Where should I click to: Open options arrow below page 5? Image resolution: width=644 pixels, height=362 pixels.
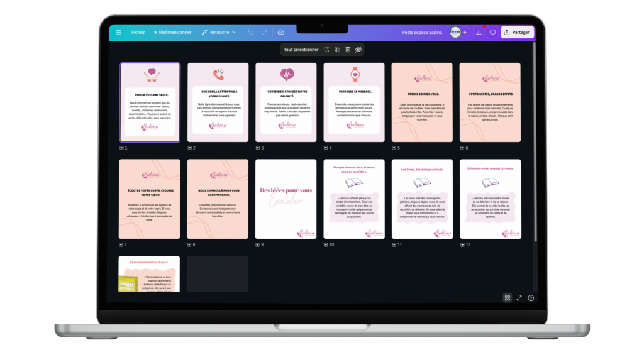pyautogui.click(x=394, y=148)
